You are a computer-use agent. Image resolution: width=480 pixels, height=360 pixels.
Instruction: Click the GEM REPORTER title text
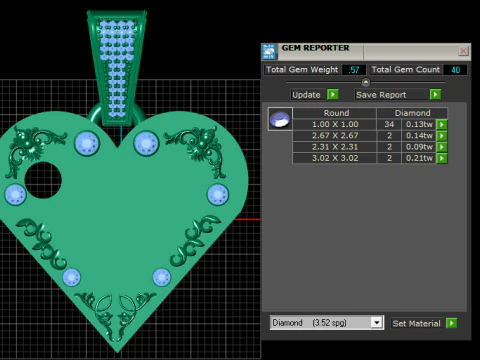tap(315, 48)
